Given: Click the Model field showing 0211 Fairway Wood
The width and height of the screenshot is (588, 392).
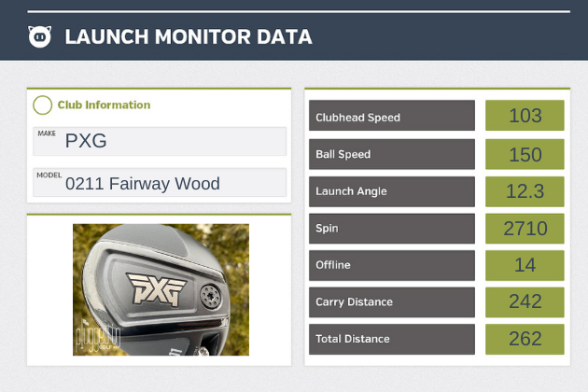Looking at the screenshot, I should coord(160,183).
